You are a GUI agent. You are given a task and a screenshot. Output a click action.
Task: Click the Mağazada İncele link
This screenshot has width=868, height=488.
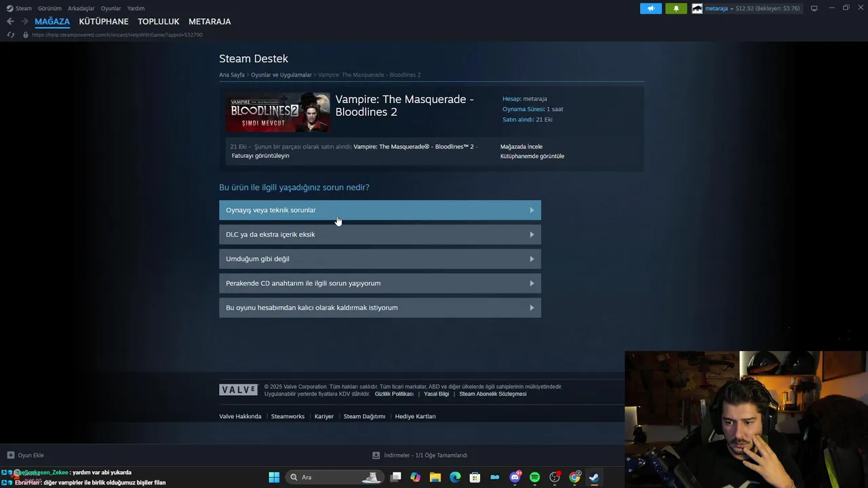pos(521,146)
